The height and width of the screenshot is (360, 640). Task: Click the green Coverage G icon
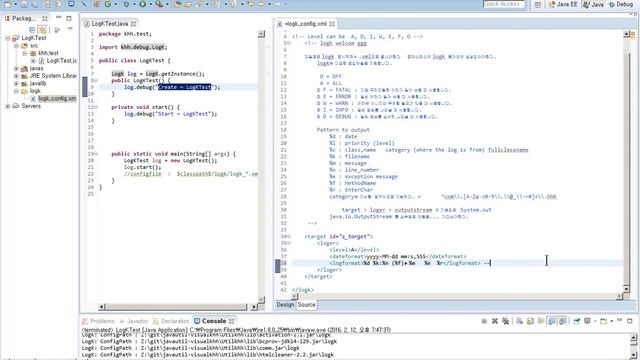(x=108, y=4)
